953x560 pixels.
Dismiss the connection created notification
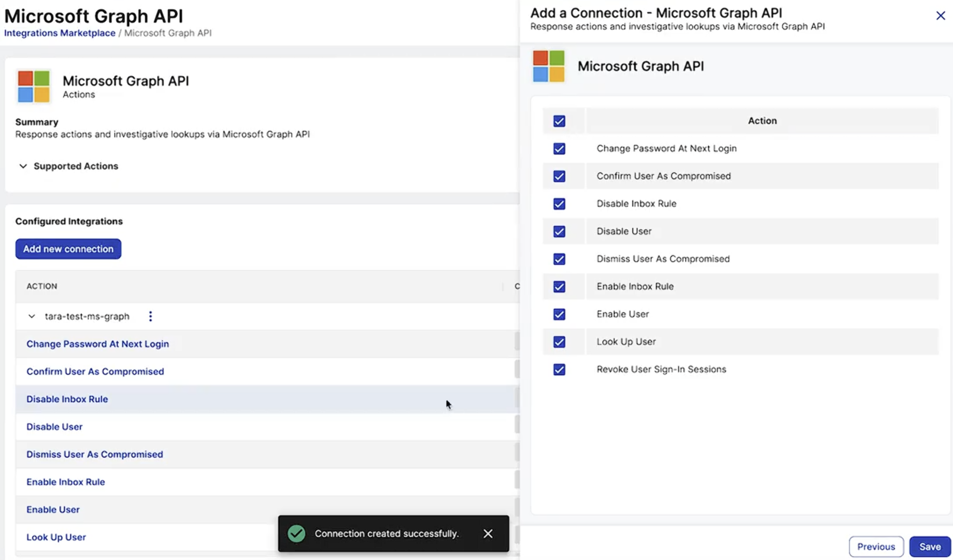[488, 533]
